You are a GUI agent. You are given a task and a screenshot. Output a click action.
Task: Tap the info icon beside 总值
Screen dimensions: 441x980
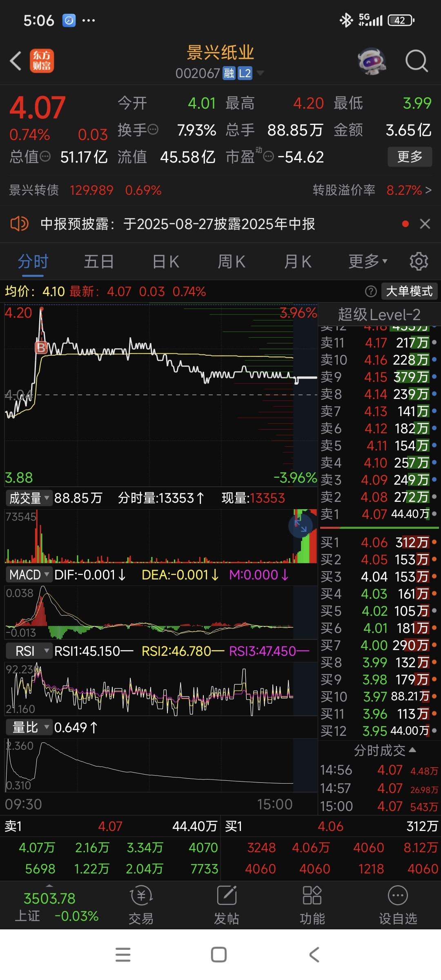pos(45,156)
